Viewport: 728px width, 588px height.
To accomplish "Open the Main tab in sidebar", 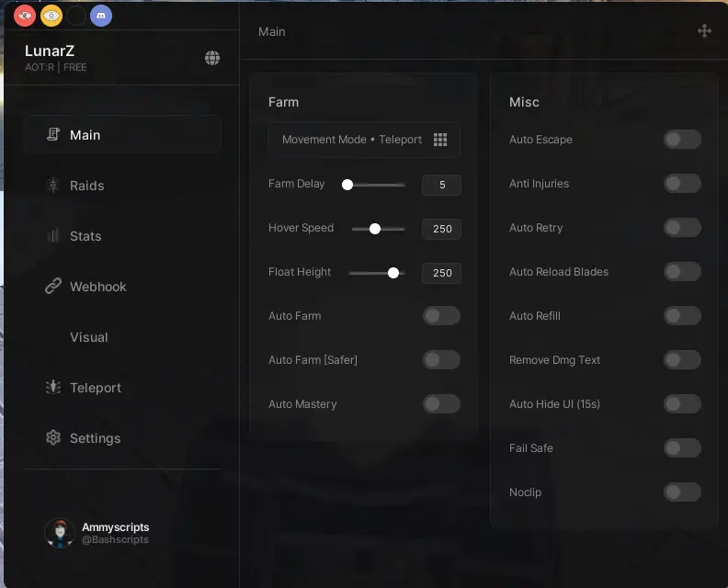I will click(122, 134).
